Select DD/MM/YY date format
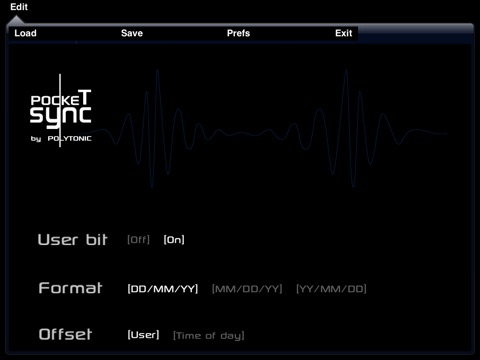 [x=163, y=289]
